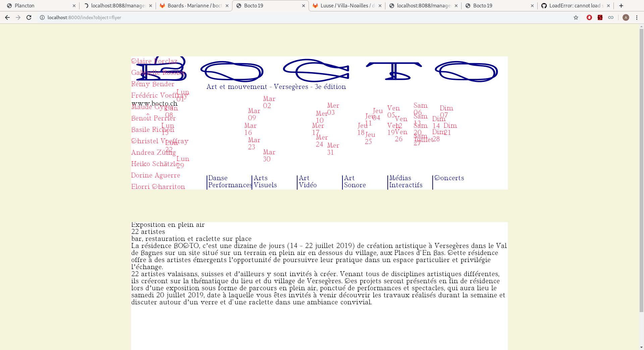
Task: Close the Boards · Marianne tab
Action: [x=227, y=6]
